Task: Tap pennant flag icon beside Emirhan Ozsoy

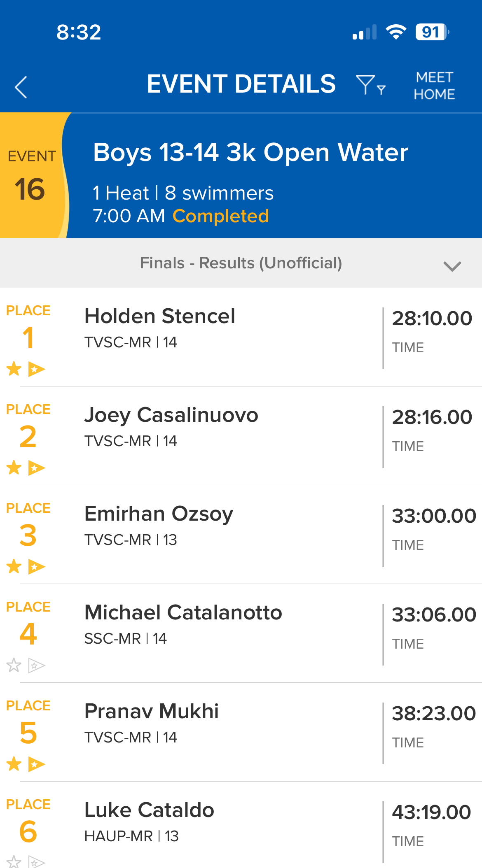Action: [36, 566]
